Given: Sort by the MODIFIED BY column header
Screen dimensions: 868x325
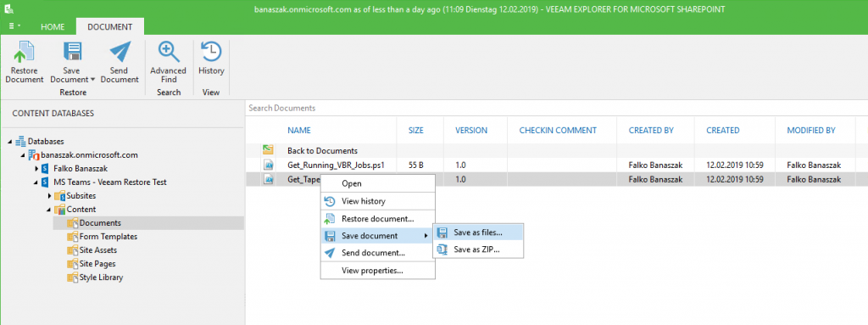Looking at the screenshot, I should coord(811,131).
